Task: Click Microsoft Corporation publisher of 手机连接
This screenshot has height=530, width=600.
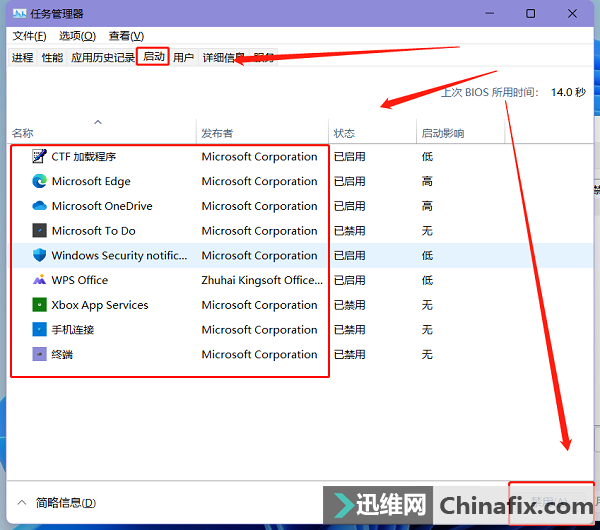Action: (259, 329)
